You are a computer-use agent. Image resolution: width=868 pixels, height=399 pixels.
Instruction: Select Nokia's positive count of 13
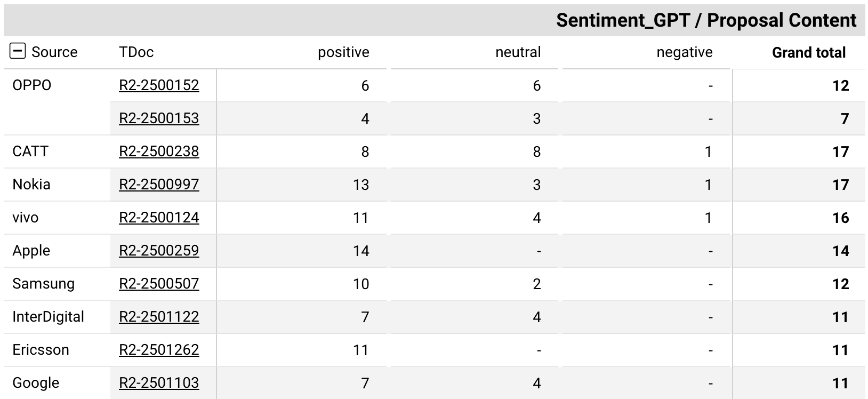pyautogui.click(x=361, y=185)
